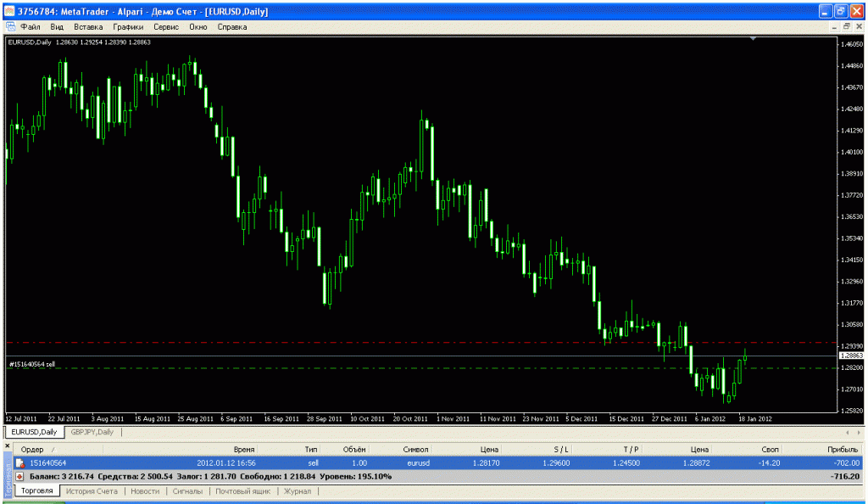Click the sell order icon for order 151640564
868x504 pixels.
[19, 462]
